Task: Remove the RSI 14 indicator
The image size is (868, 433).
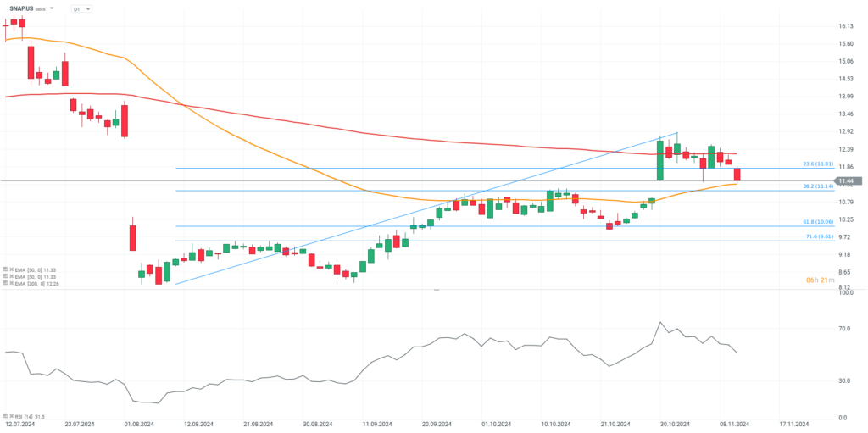Action: coord(12,416)
